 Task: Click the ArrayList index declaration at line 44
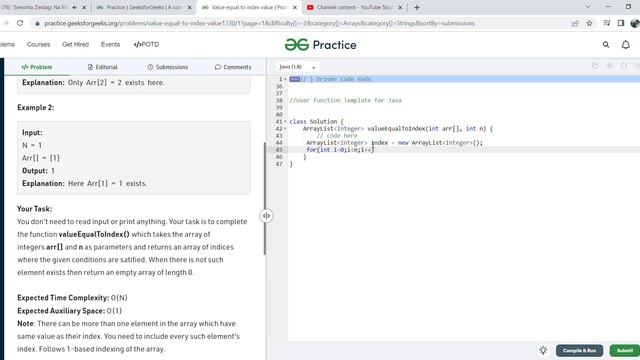tap(394, 143)
